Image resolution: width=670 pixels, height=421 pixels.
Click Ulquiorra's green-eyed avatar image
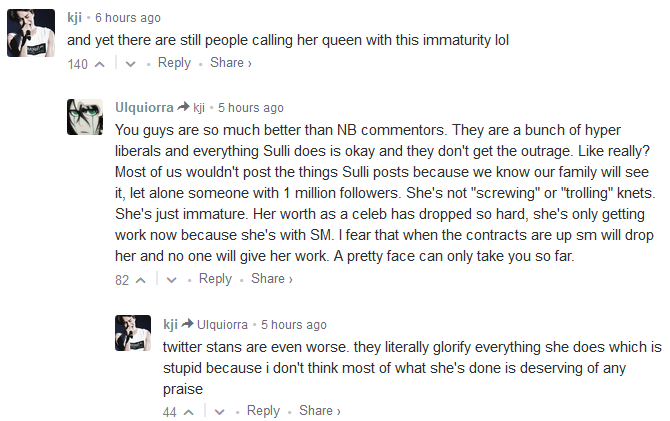[x=85, y=118]
